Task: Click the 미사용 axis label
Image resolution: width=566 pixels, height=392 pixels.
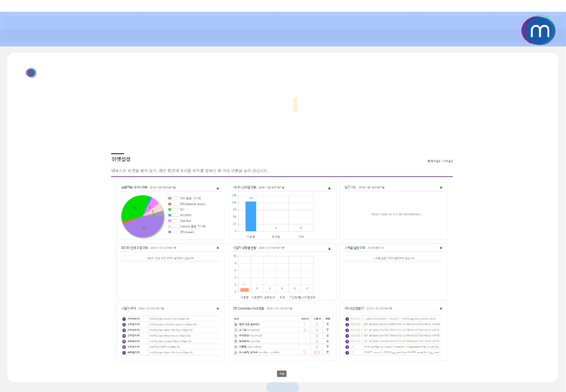Action: [x=276, y=237]
